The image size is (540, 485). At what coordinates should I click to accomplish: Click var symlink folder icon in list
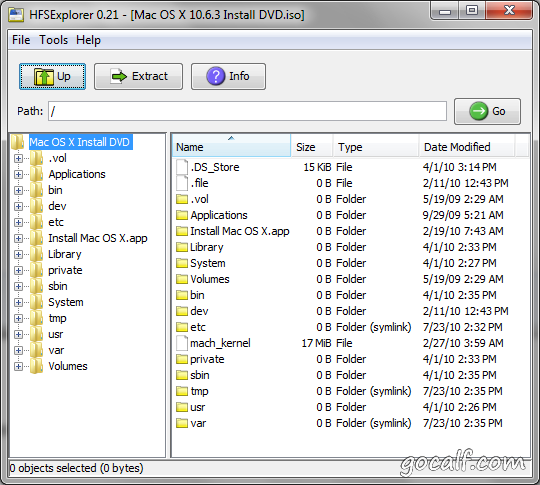[x=182, y=424]
